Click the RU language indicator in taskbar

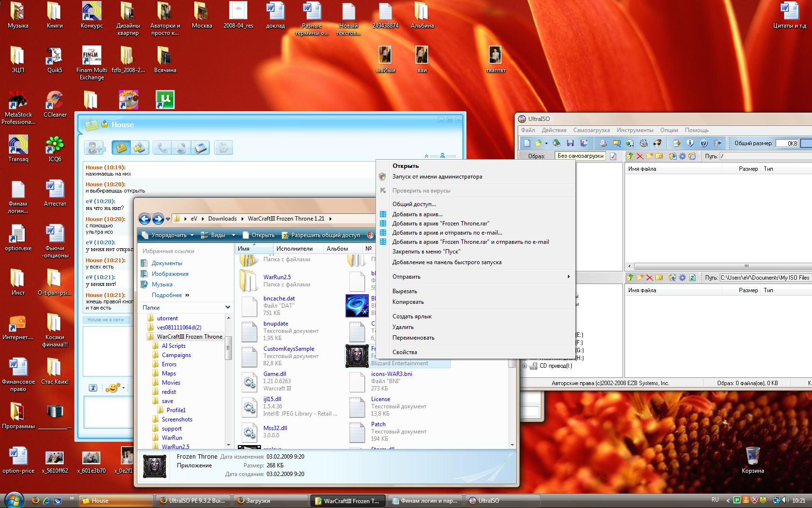(x=715, y=500)
